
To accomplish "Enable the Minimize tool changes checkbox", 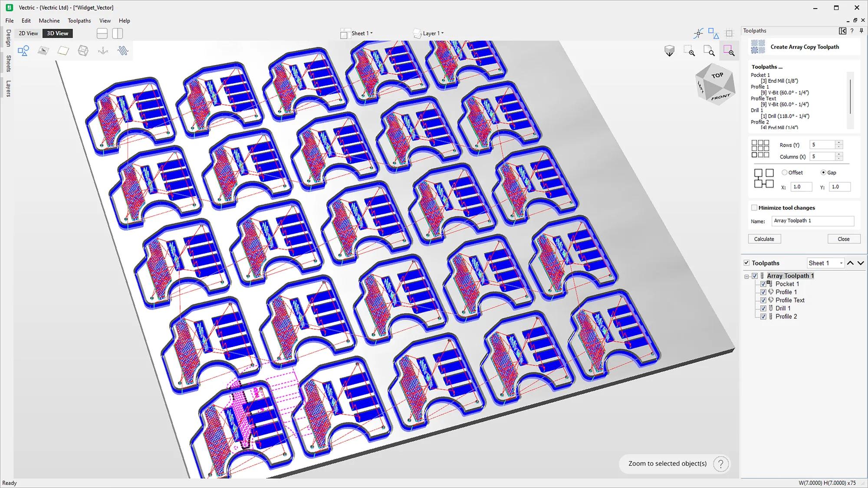I will (x=754, y=207).
